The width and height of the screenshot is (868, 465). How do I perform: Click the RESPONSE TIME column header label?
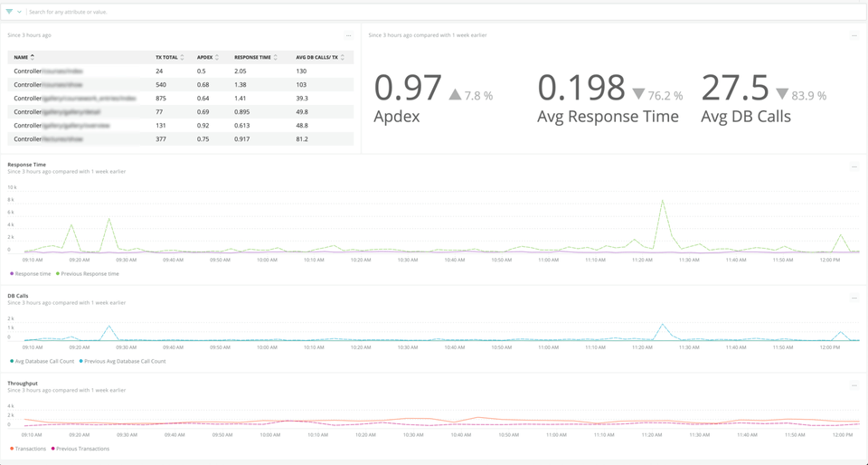click(x=252, y=58)
